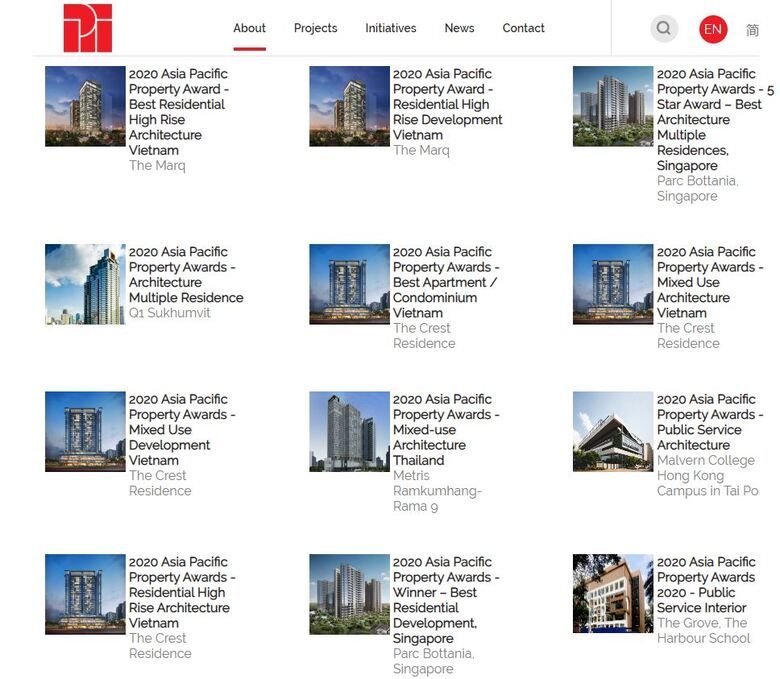
Task: Click the Mixed-use Architecture Thailand award title
Action: tap(445, 430)
